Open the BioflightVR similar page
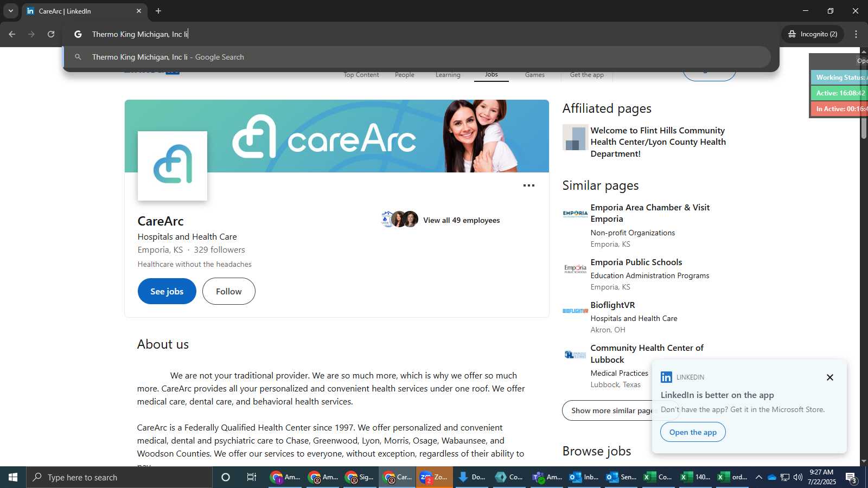This screenshot has width=868, height=488. pos(612,305)
